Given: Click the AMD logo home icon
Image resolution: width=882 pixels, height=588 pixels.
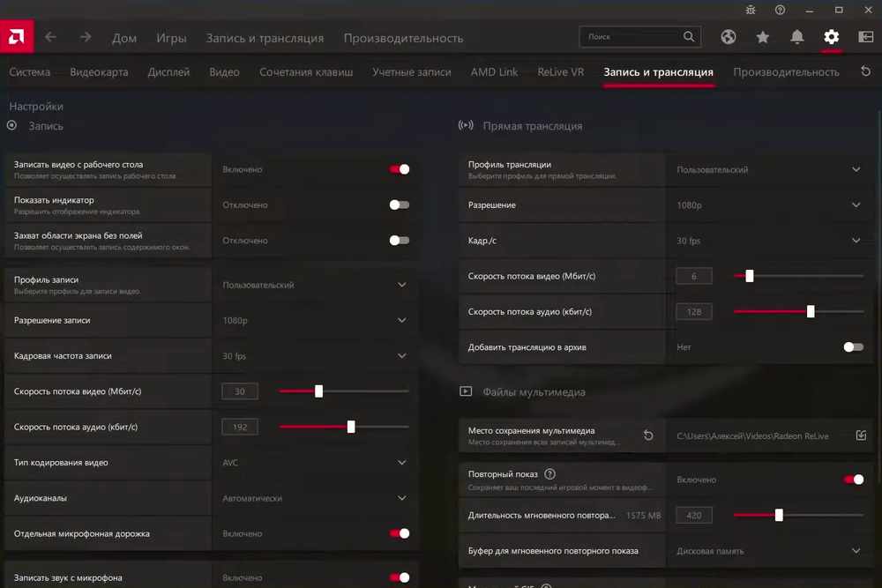Looking at the screenshot, I should pyautogui.click(x=16, y=36).
